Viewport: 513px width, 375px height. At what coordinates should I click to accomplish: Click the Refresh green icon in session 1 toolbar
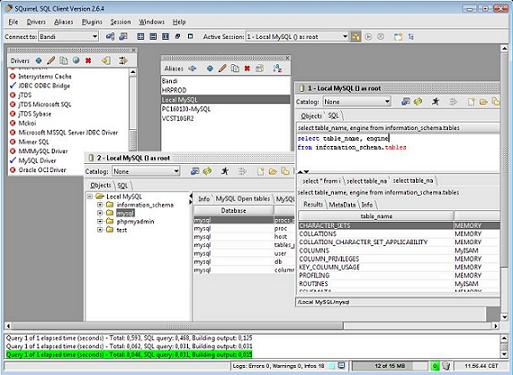418,101
